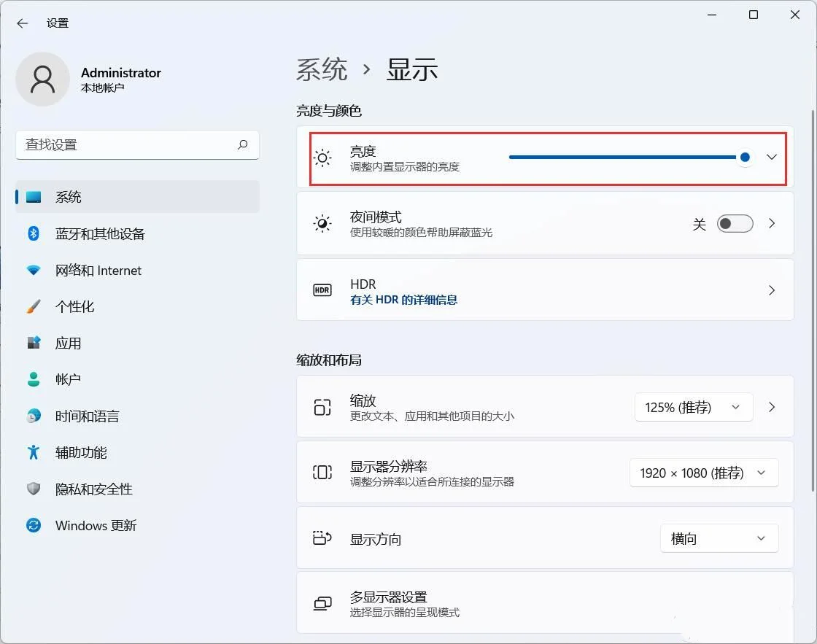Click the brightness slider thumb

click(745, 157)
